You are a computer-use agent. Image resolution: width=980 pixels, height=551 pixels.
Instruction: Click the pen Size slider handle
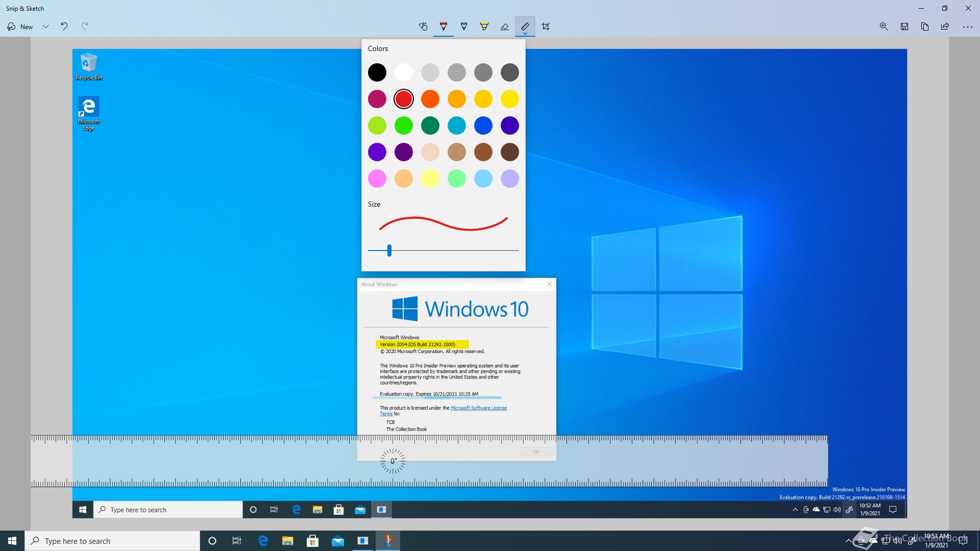pos(389,251)
